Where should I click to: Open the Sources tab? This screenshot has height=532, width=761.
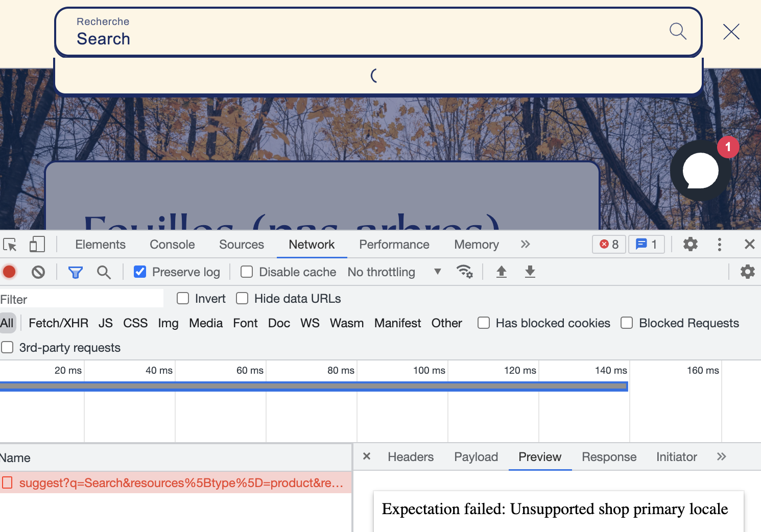tap(242, 245)
